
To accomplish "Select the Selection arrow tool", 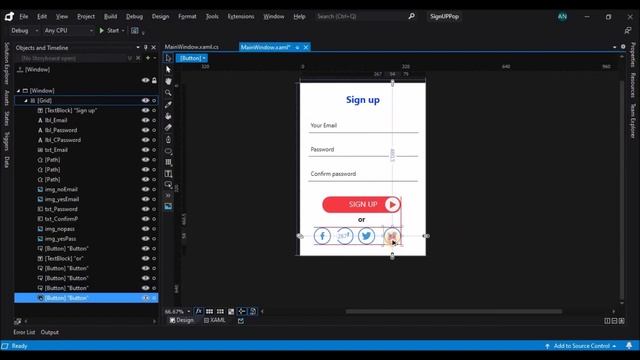I will click(x=168, y=58).
